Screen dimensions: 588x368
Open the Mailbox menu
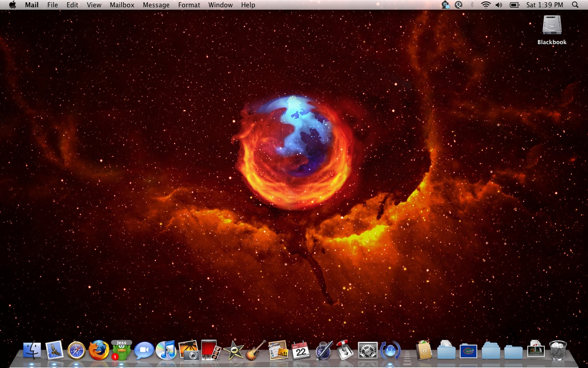click(x=122, y=5)
